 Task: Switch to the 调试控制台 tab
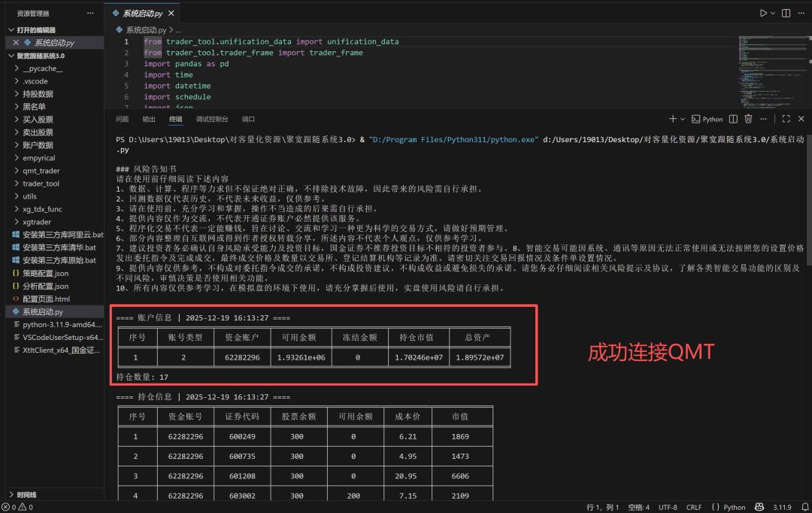(212, 119)
